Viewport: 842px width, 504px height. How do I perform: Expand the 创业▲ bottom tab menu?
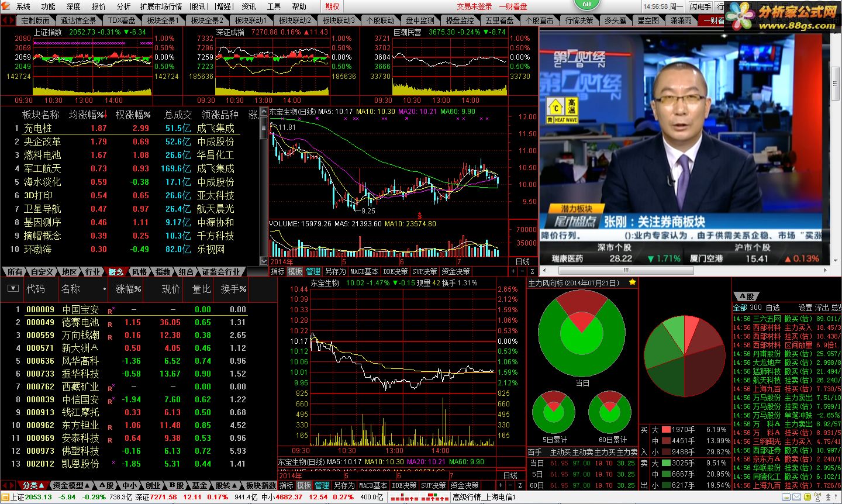click(x=153, y=485)
